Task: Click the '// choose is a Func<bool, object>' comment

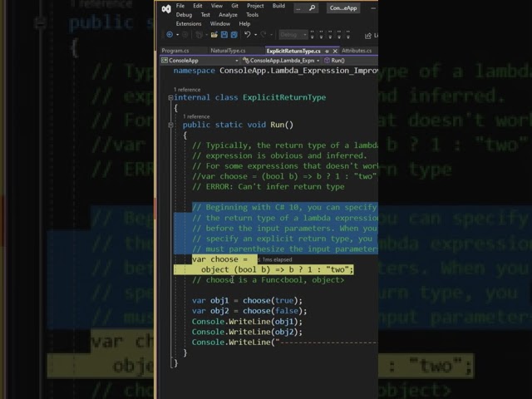Action: coord(268,280)
